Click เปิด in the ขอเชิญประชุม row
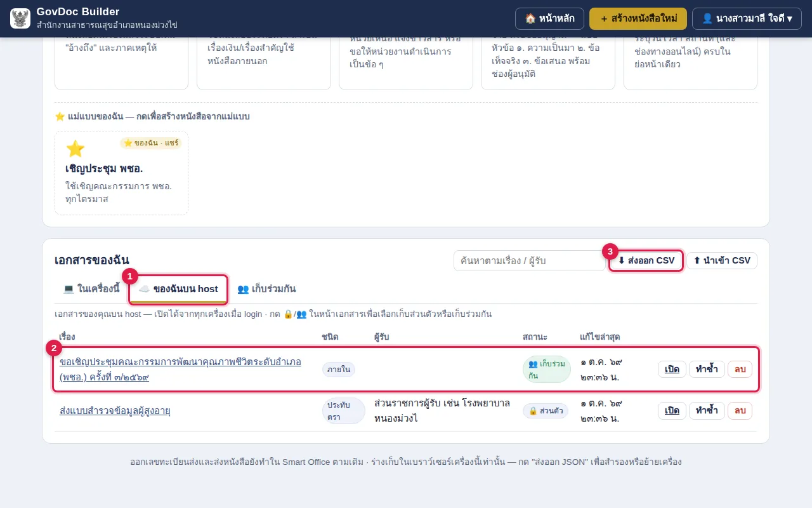Viewport: 812px width, 508px height. [x=672, y=369]
